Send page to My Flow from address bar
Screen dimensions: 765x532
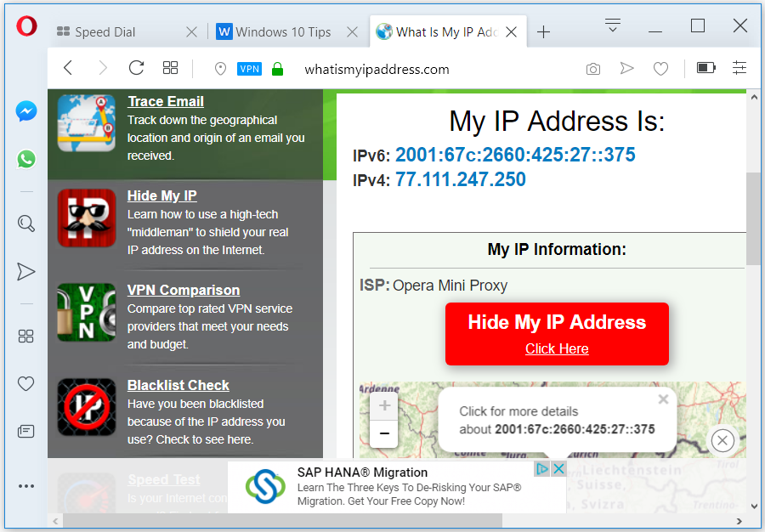pyautogui.click(x=626, y=68)
